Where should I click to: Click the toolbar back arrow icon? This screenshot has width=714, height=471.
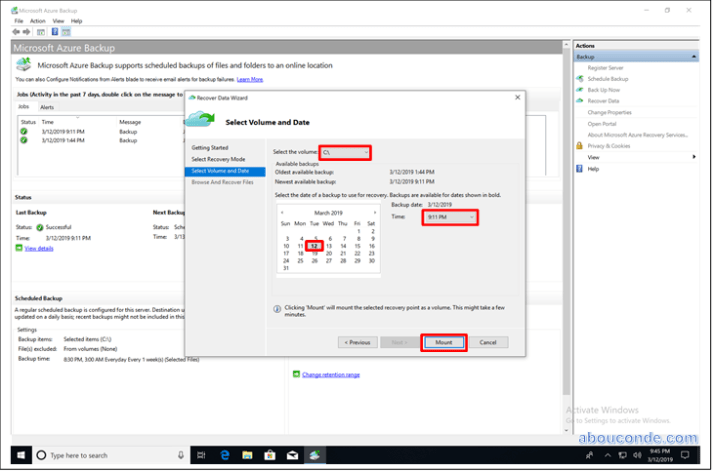(17, 32)
